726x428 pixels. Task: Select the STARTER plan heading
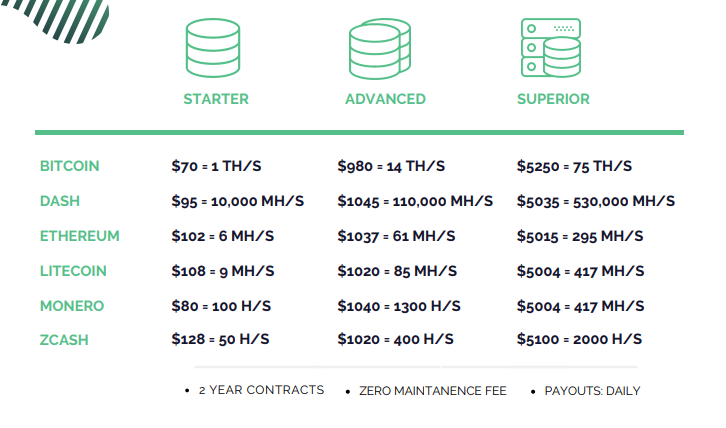216,99
